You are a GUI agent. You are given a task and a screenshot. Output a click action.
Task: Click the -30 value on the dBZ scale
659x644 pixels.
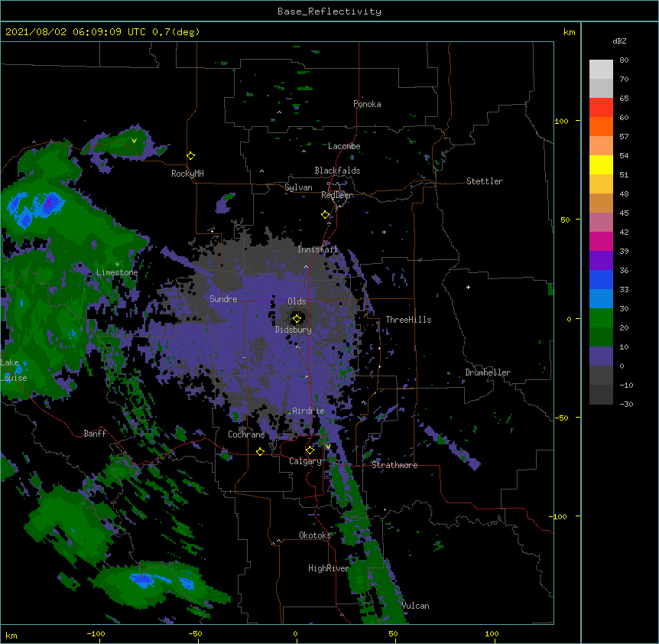[626, 405]
